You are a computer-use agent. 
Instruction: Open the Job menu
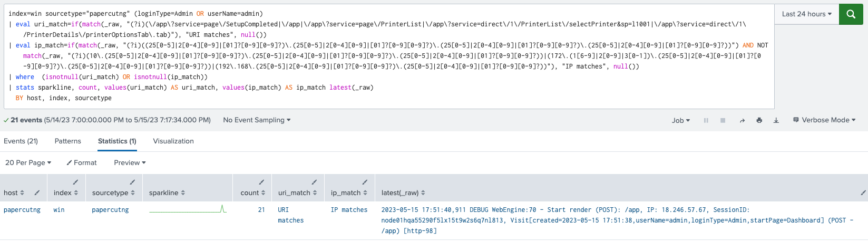(x=680, y=121)
